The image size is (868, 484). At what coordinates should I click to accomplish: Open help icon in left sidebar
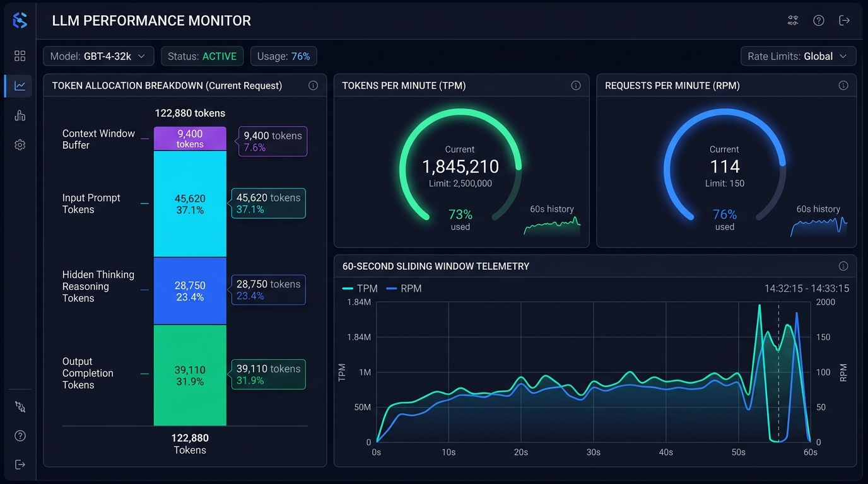(20, 436)
